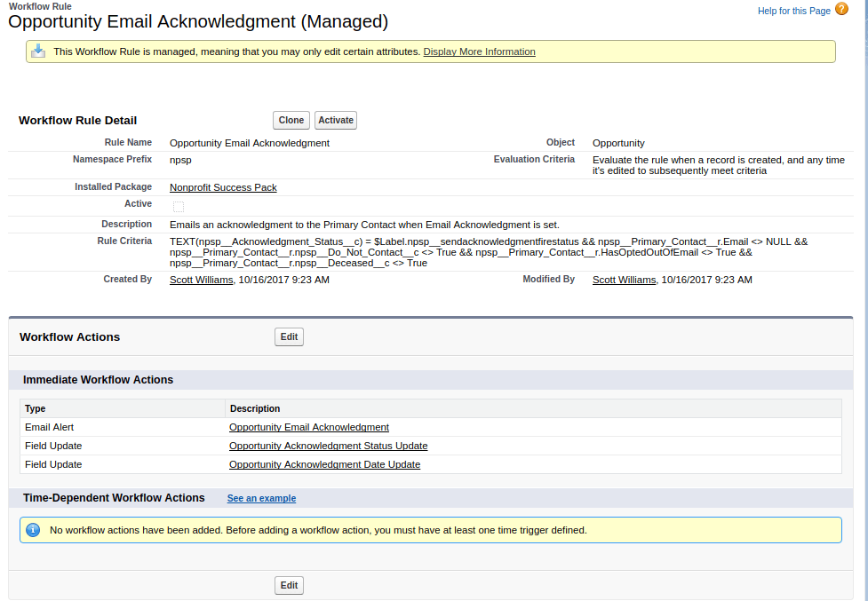
Task: Open the Opportunity Email Acknowledgment email alert
Action: 309,427
